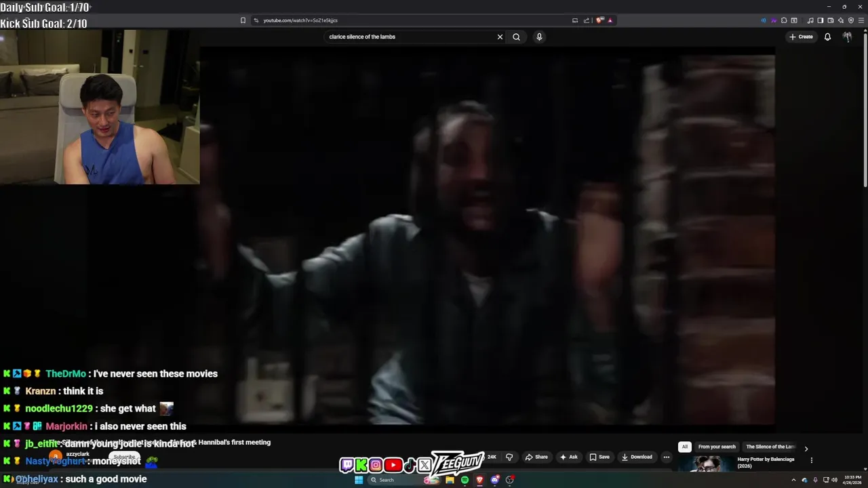Clear the YouTube search text
Viewport: 868px width, 488px height.
(x=500, y=37)
